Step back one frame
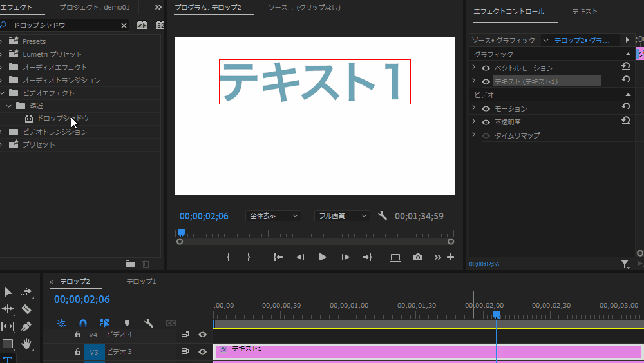644x363 pixels. click(300, 257)
